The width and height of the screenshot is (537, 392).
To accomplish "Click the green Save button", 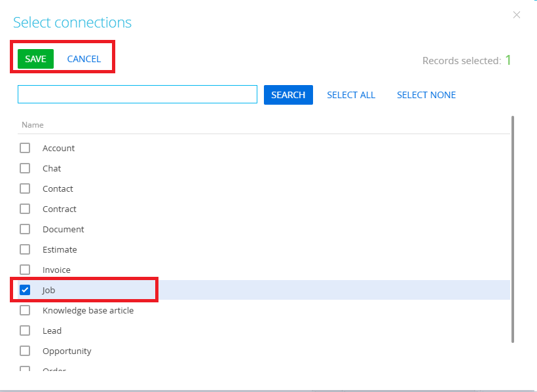I will tap(35, 59).
